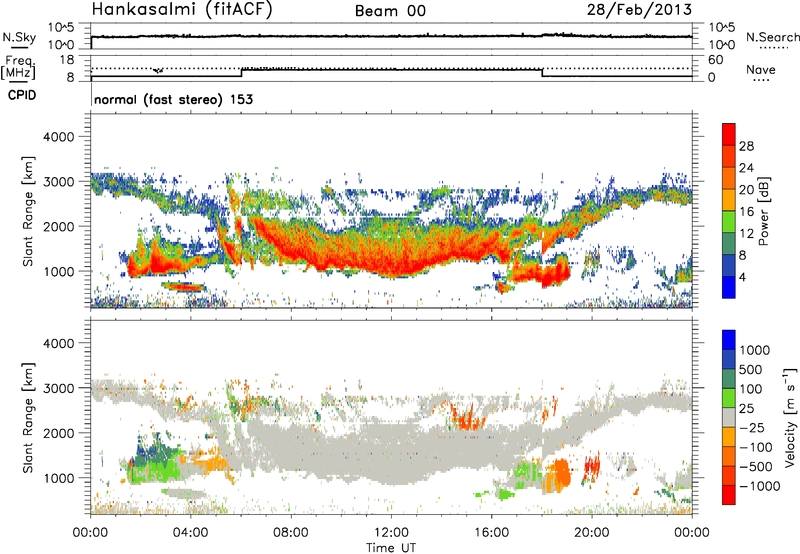Click the 'Time UT' axis label
The image size is (800, 554).
coord(391,548)
